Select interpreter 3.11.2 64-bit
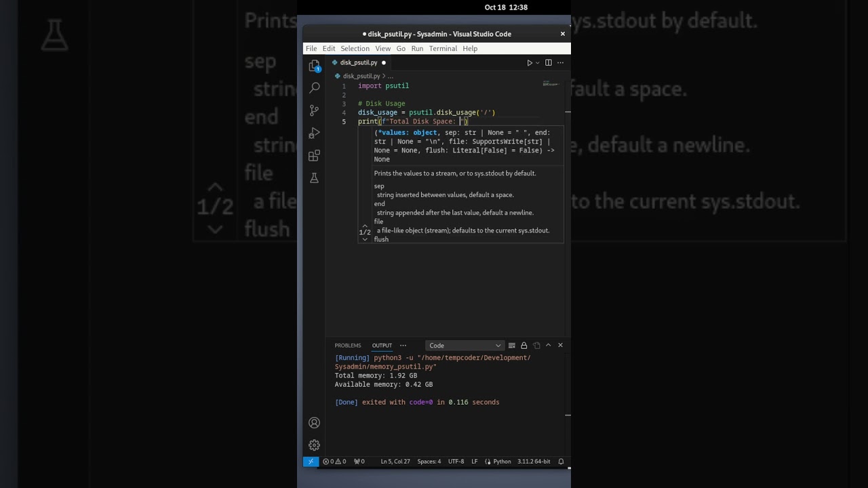This screenshot has width=868, height=488. [x=534, y=462]
